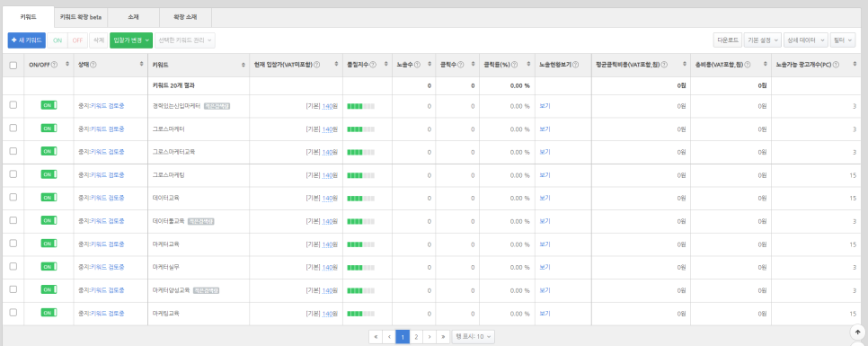Sort table by 키워드 column sort arrows
Viewport: 868px width, 346px height.
pos(244,65)
